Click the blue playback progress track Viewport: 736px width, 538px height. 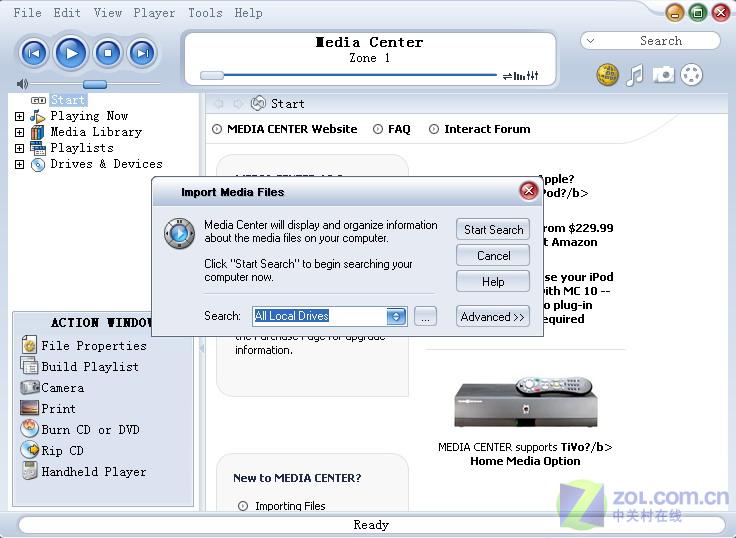pos(360,75)
